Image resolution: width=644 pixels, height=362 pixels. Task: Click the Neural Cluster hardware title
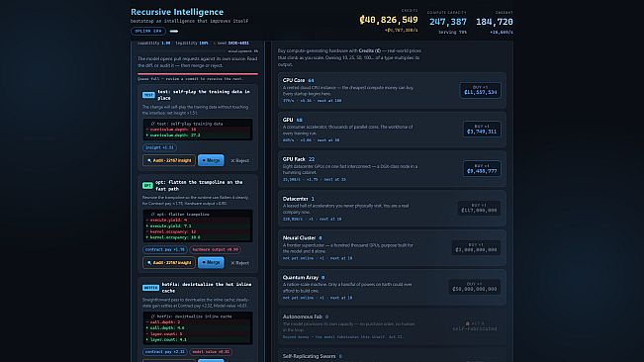tap(299, 238)
